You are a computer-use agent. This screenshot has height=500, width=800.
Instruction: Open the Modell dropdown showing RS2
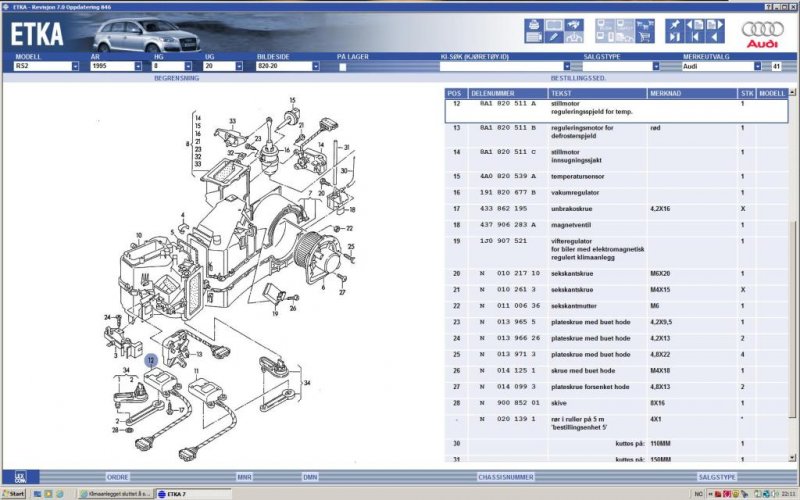tap(75, 67)
